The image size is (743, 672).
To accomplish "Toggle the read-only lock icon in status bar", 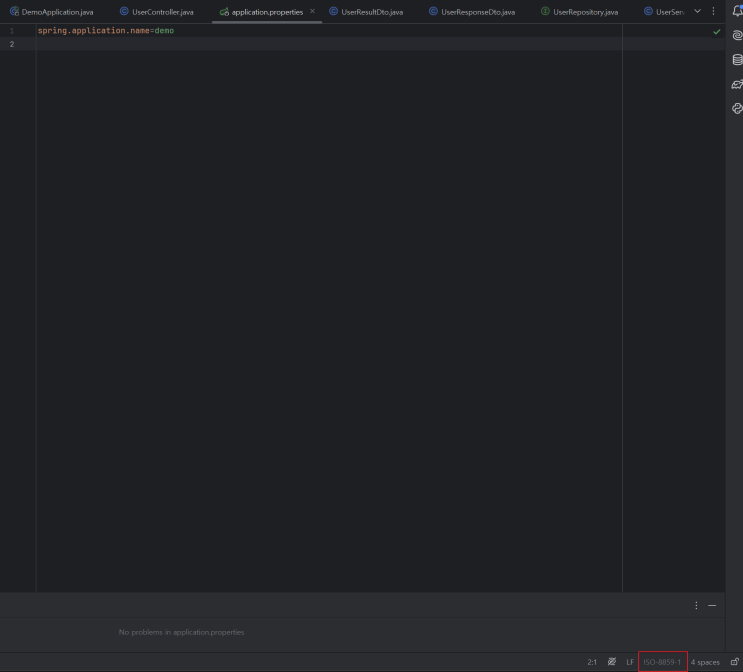I will (x=734, y=662).
